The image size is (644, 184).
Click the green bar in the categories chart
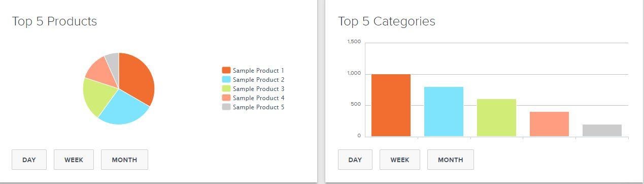click(496, 117)
